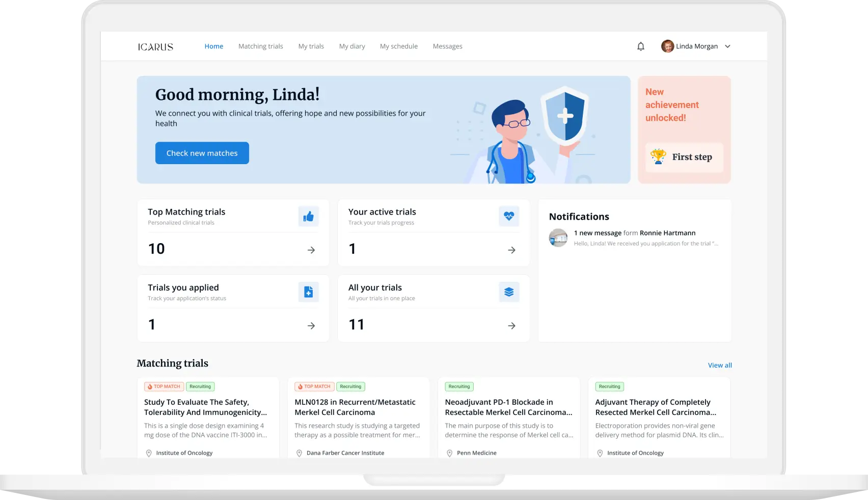The width and height of the screenshot is (868, 500).
Task: Expand the user menu chevron next to Linda Morgan
Action: 727,46
